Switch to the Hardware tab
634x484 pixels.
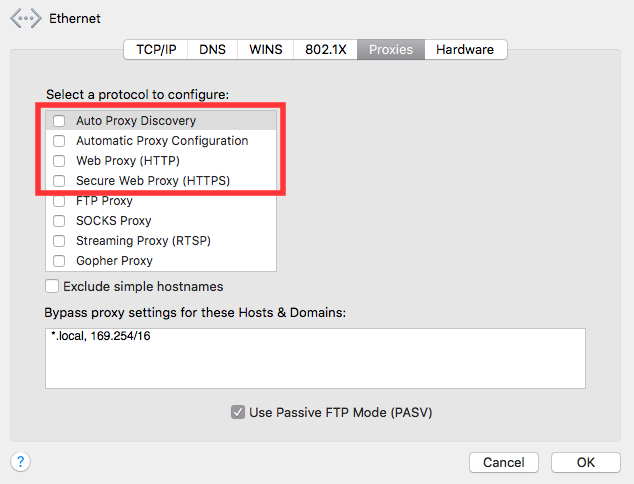pos(465,49)
